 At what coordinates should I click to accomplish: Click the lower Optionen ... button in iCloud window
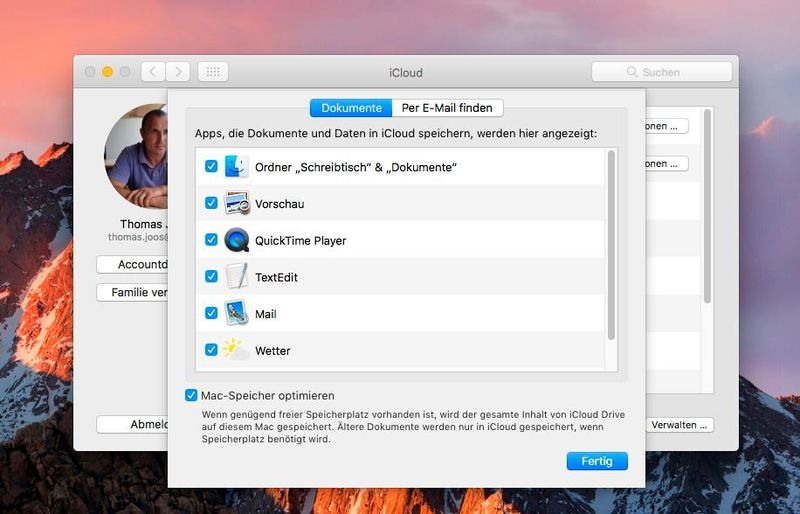click(667, 164)
